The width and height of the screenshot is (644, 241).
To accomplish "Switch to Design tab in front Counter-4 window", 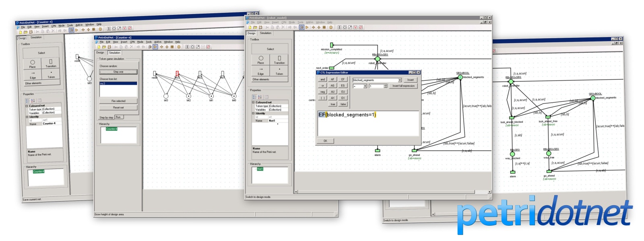I will [x=100, y=53].
